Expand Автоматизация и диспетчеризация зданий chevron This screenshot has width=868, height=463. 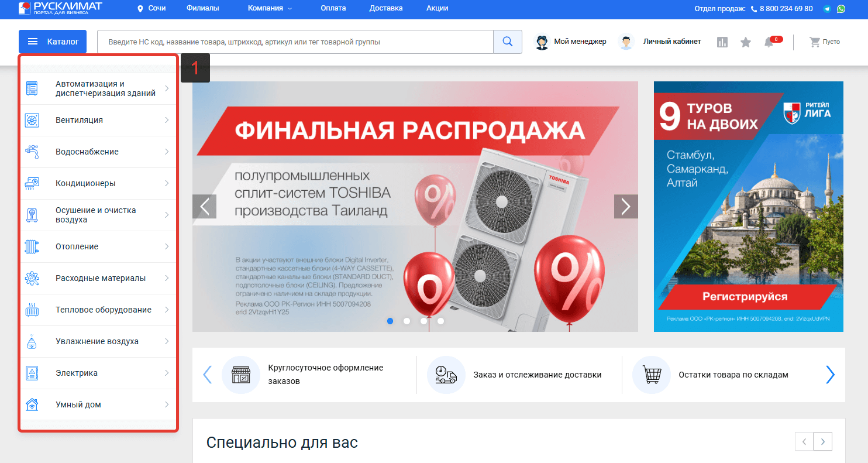[x=167, y=88]
